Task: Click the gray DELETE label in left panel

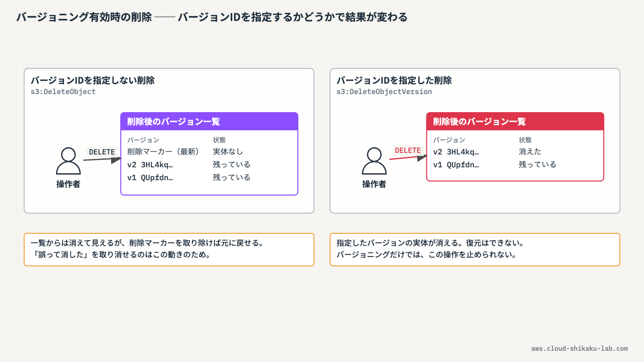Action: pyautogui.click(x=102, y=152)
